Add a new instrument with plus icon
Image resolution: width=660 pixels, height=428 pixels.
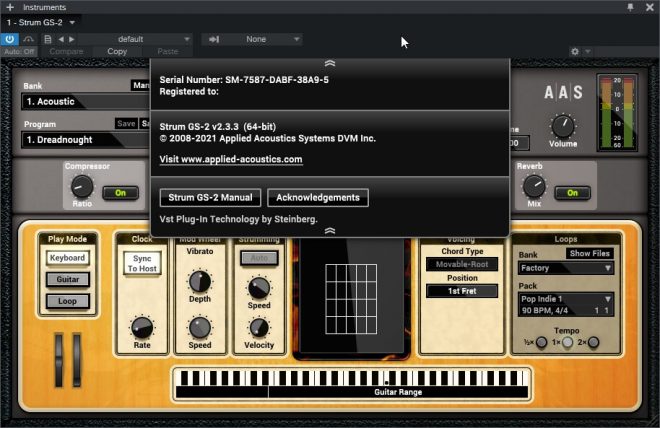10,7
